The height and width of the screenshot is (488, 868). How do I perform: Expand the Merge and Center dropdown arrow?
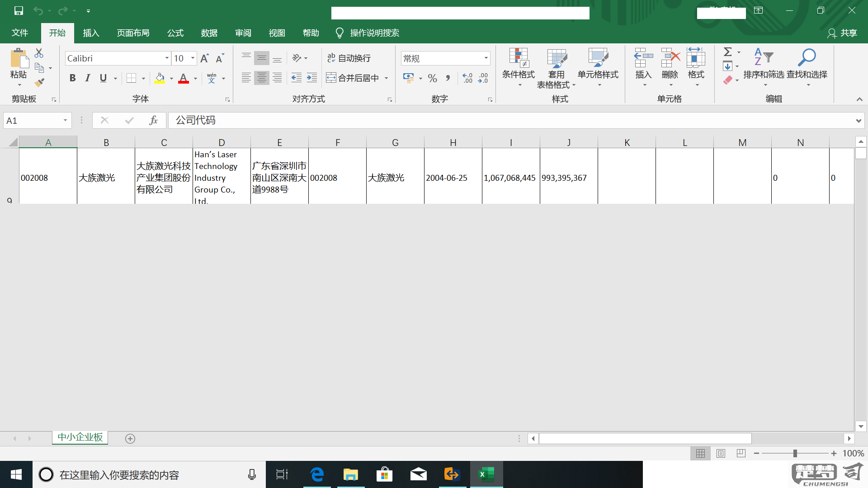pyautogui.click(x=387, y=78)
